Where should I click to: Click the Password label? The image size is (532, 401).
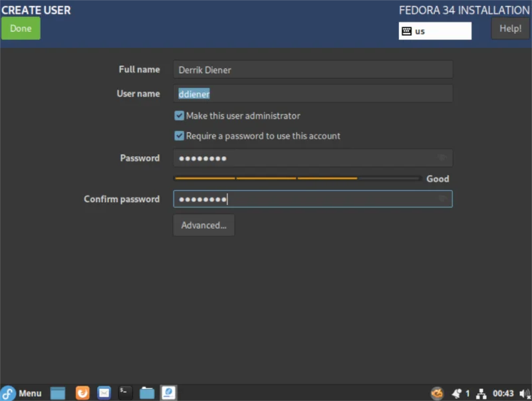point(140,158)
